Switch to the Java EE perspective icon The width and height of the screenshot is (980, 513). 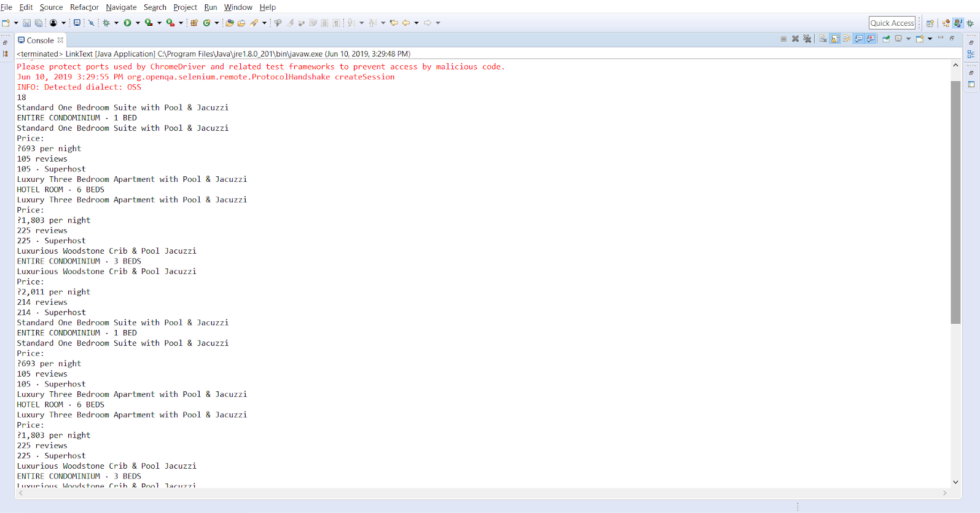point(946,23)
